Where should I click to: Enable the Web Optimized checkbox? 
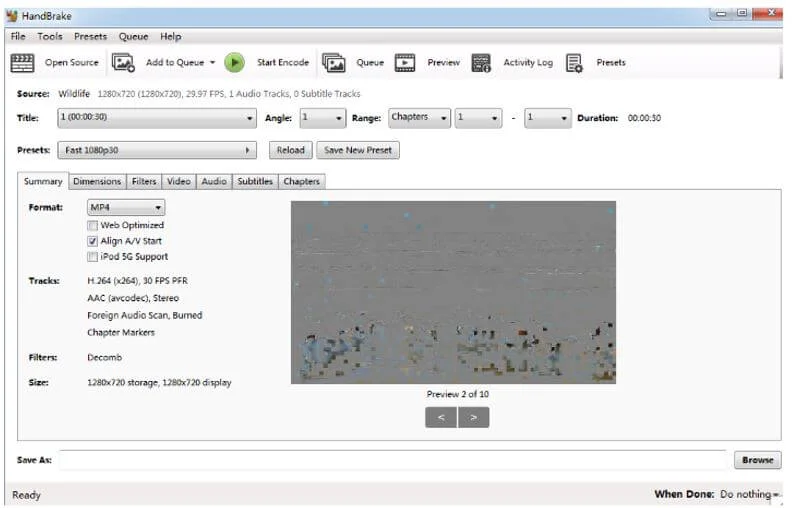click(93, 226)
